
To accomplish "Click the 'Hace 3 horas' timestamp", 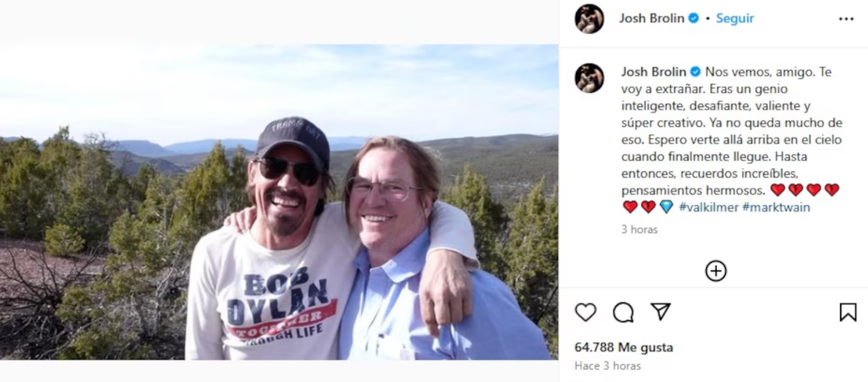I will 607,366.
